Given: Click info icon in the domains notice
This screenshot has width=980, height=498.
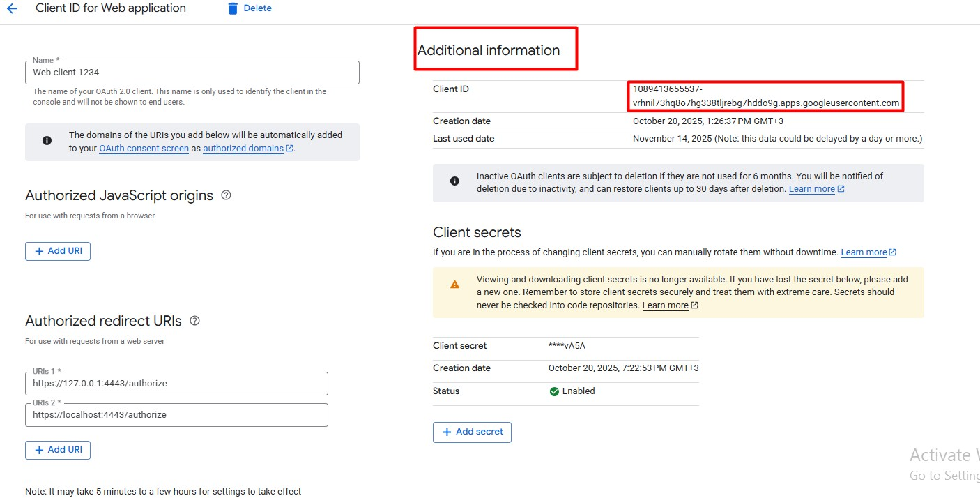Looking at the screenshot, I should click(x=47, y=141).
